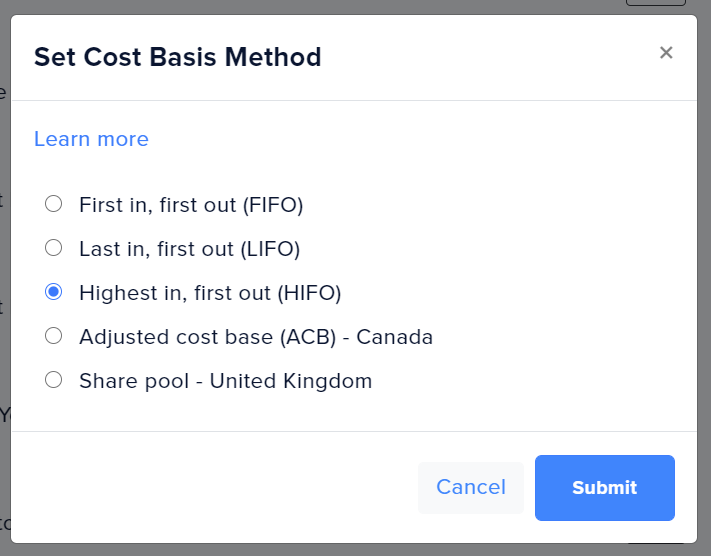711x556 pixels.
Task: Click blank body area below Share pool option
Action: point(350,412)
